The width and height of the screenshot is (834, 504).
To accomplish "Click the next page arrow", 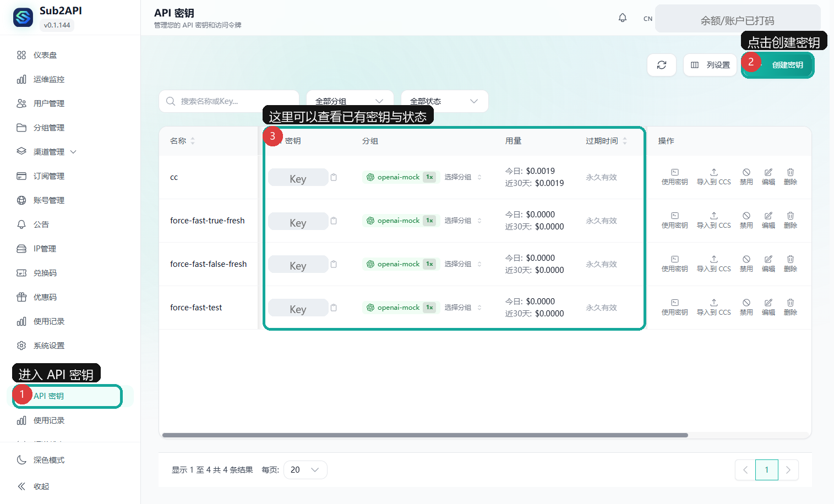I will pos(788,470).
